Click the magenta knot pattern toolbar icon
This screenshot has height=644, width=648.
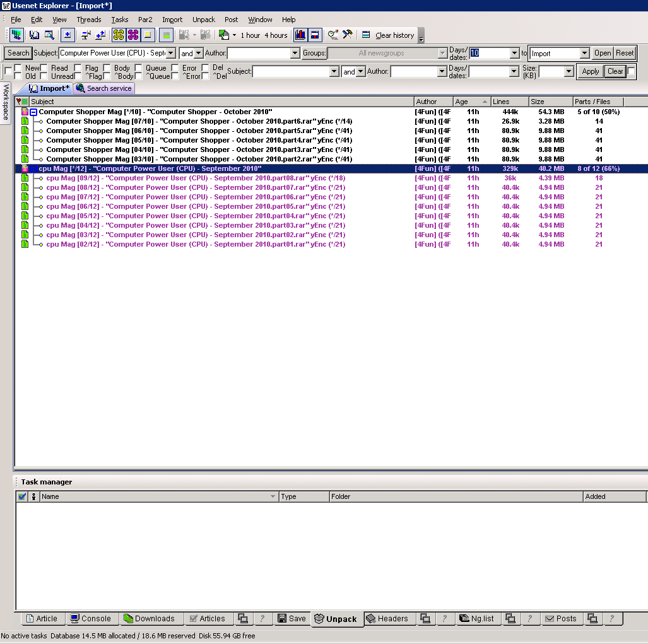133,35
